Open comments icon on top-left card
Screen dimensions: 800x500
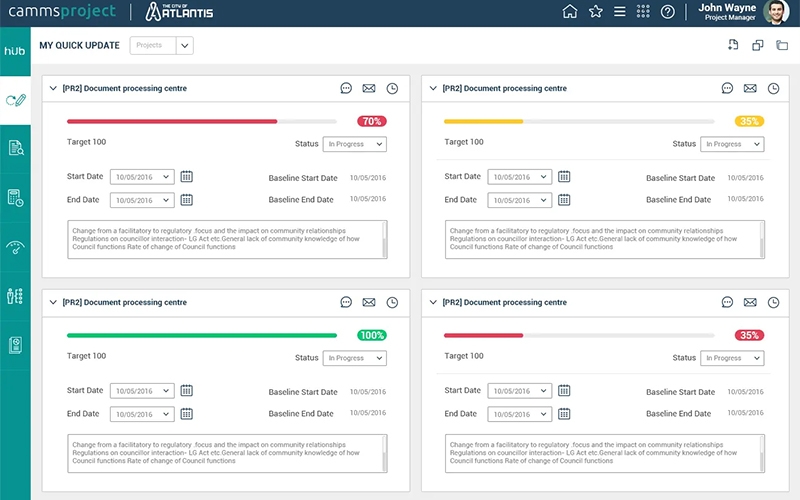[346, 89]
